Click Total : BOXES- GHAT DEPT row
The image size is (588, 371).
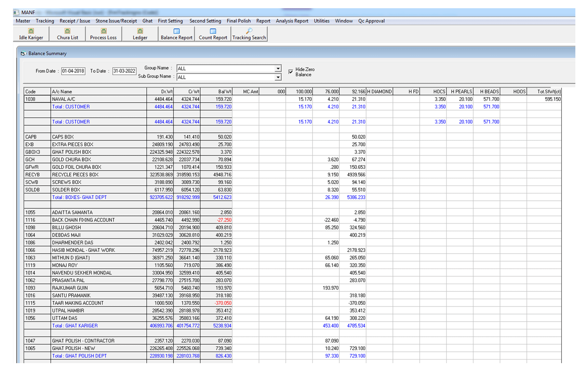click(293, 197)
